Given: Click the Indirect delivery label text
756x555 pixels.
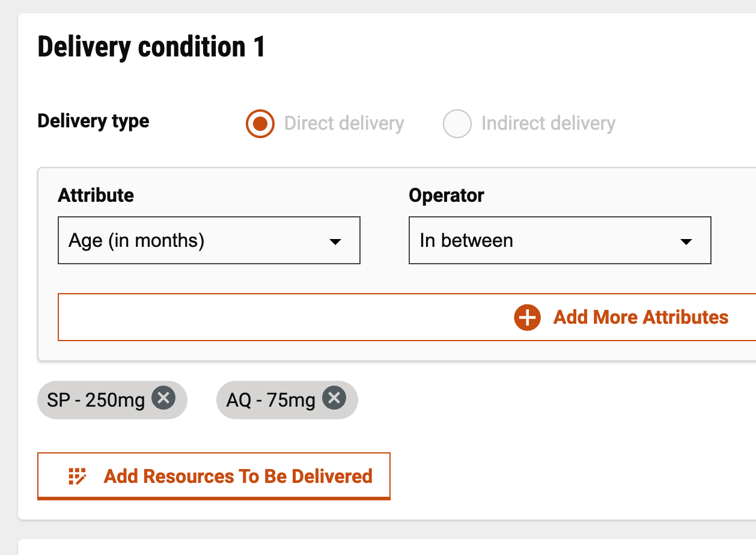Looking at the screenshot, I should 548,124.
